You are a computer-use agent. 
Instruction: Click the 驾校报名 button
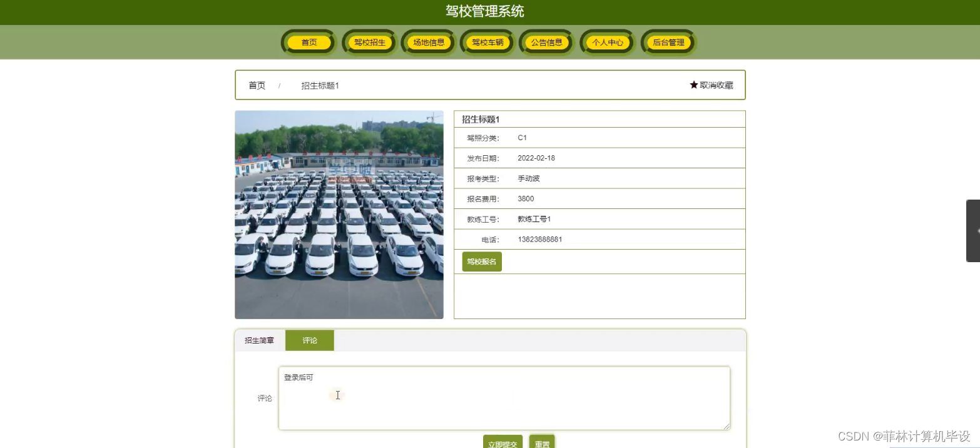(x=482, y=262)
